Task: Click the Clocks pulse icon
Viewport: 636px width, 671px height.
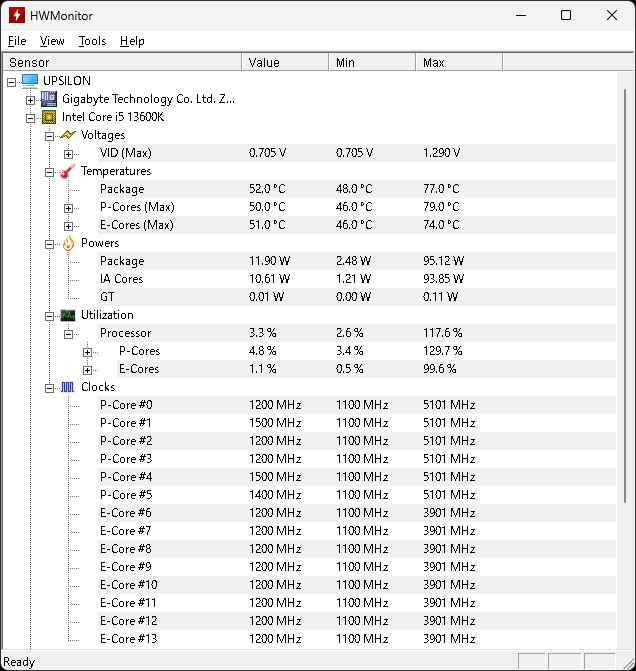Action: coord(68,387)
